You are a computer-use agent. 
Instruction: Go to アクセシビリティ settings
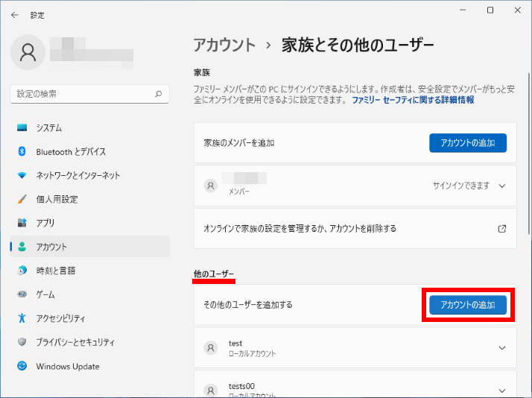pos(90,318)
